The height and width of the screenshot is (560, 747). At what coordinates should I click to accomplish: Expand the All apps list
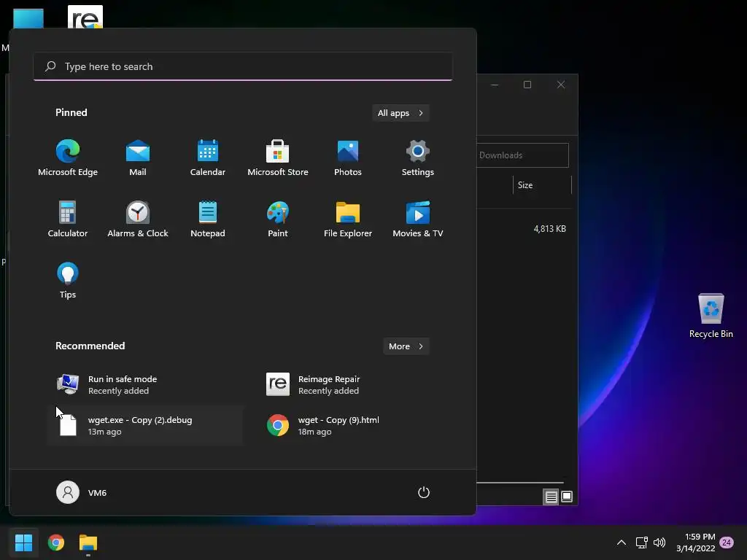point(400,113)
